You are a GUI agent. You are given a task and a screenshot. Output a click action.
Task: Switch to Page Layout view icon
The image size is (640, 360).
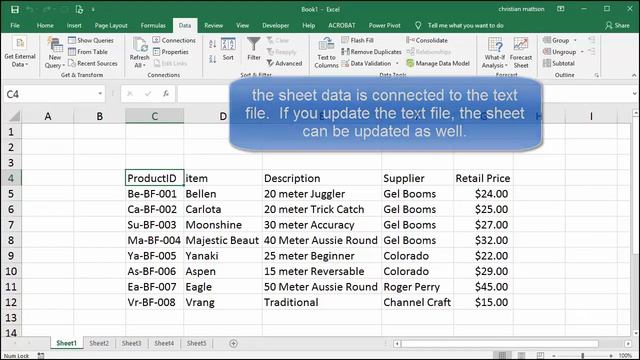(x=521, y=356)
